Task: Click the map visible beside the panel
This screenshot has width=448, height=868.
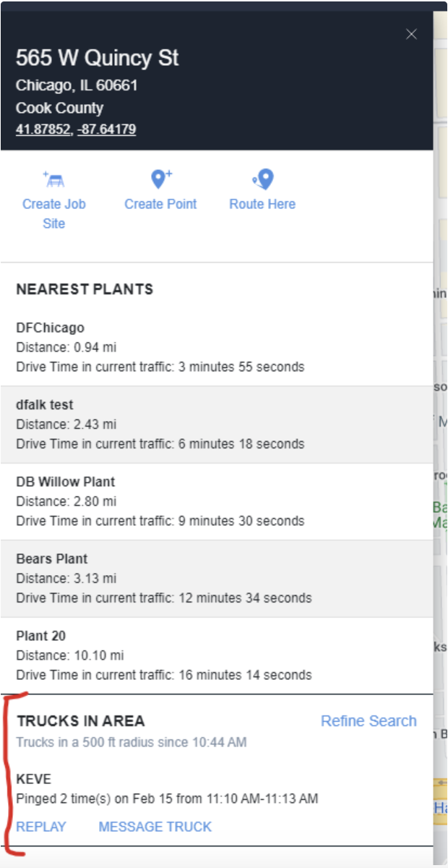Action: click(x=441, y=434)
